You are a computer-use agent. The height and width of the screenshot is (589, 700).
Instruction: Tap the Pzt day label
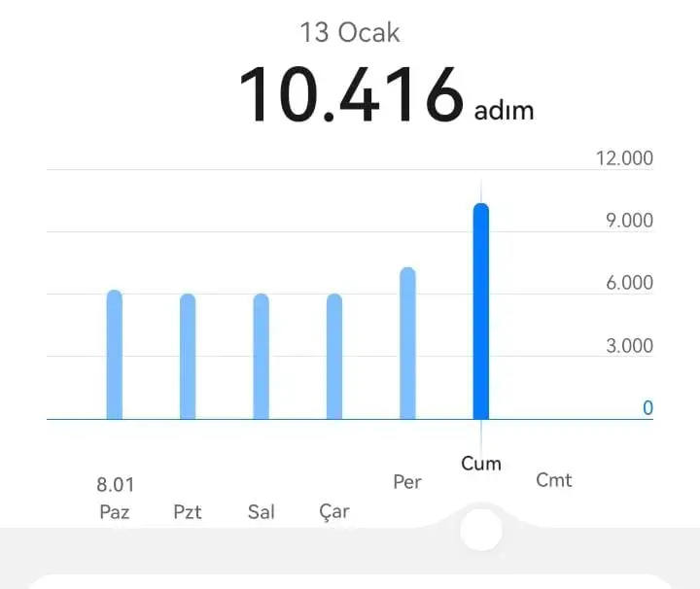point(188,512)
